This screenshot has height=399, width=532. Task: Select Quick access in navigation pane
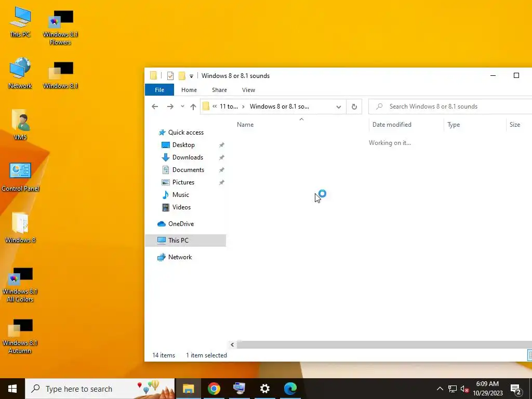coord(185,132)
